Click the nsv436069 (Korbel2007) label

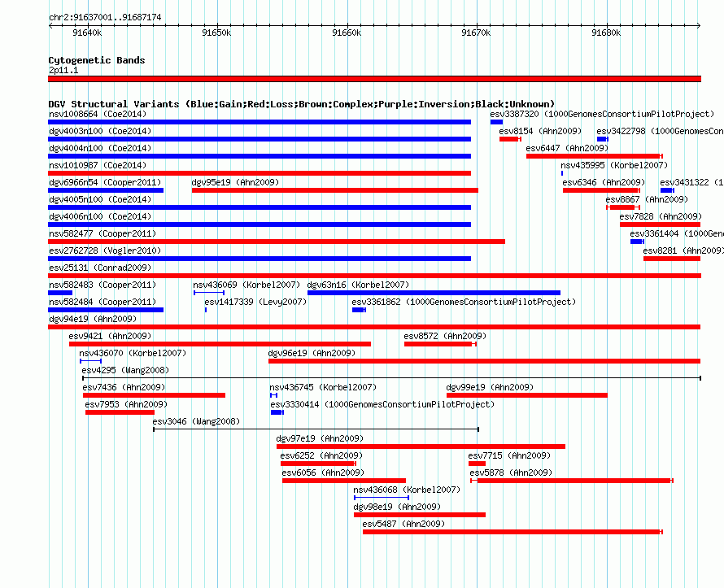coord(246,285)
